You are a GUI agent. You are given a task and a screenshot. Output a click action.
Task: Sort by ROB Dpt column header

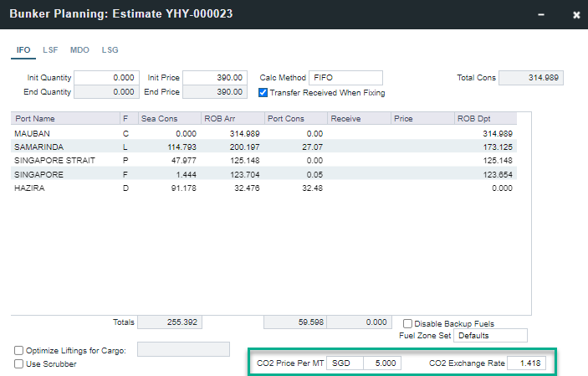485,119
